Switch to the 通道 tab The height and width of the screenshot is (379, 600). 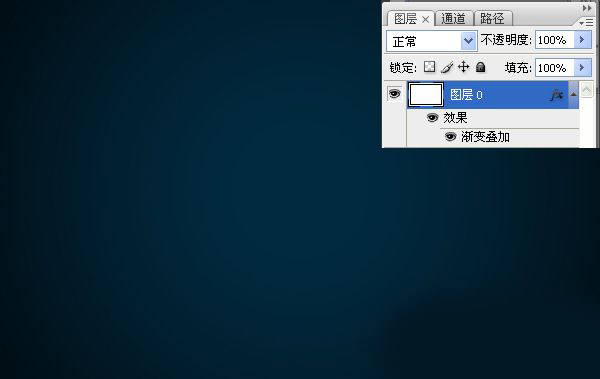pos(453,18)
